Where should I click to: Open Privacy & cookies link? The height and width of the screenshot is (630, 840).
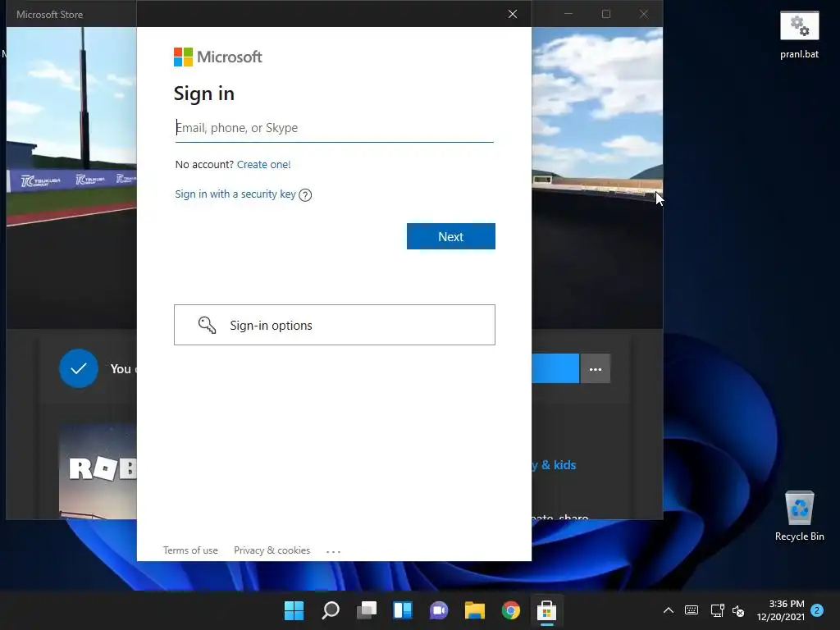(x=272, y=550)
